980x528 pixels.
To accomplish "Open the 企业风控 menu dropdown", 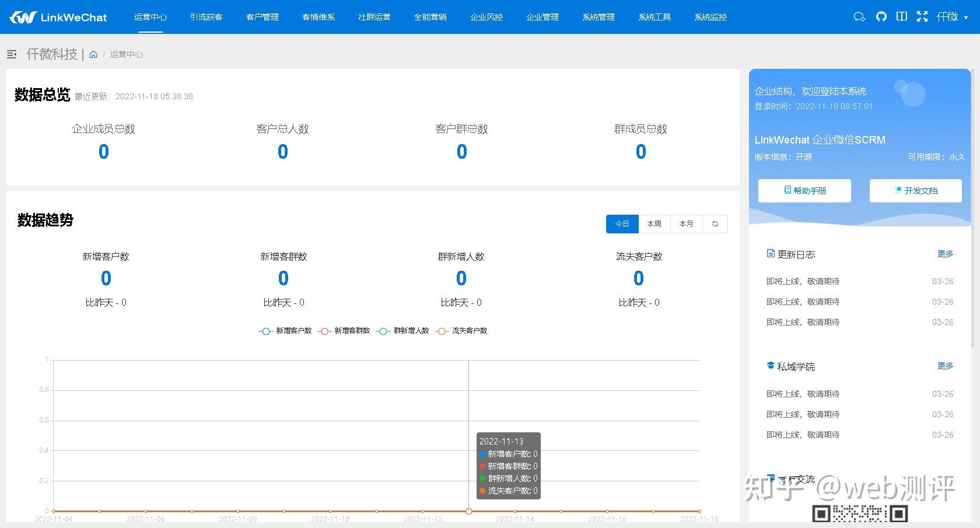I will point(486,17).
